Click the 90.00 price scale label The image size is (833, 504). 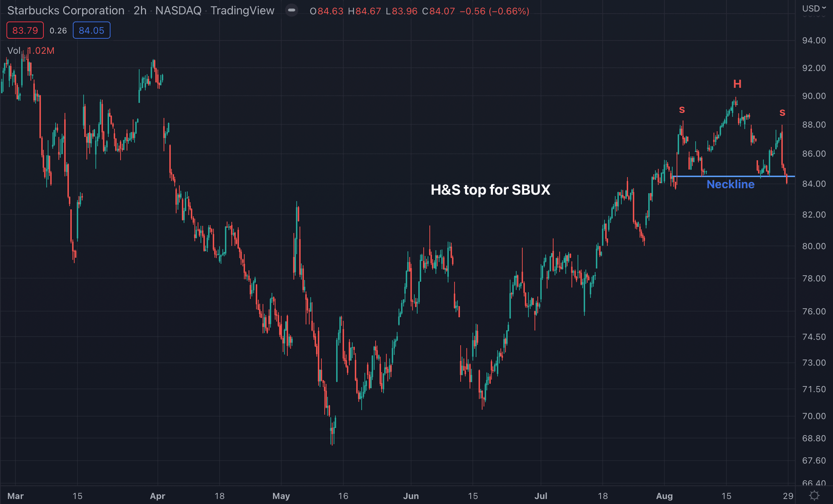[x=814, y=96]
